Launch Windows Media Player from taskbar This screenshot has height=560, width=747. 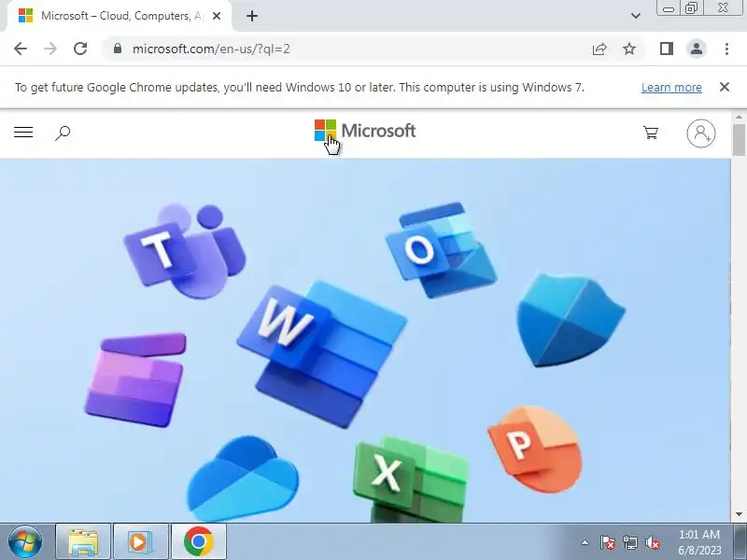click(x=141, y=541)
